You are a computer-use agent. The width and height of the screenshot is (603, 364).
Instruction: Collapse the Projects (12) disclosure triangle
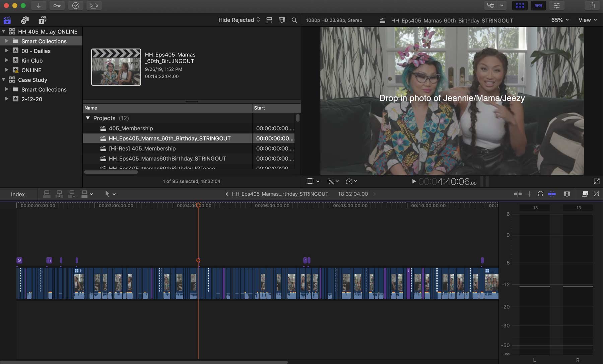[88, 118]
